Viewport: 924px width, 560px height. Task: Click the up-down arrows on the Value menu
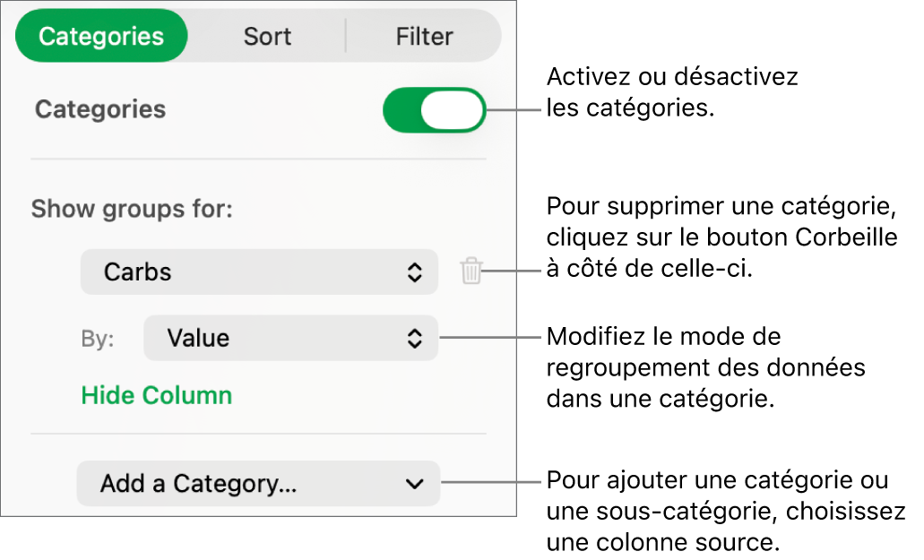click(413, 338)
